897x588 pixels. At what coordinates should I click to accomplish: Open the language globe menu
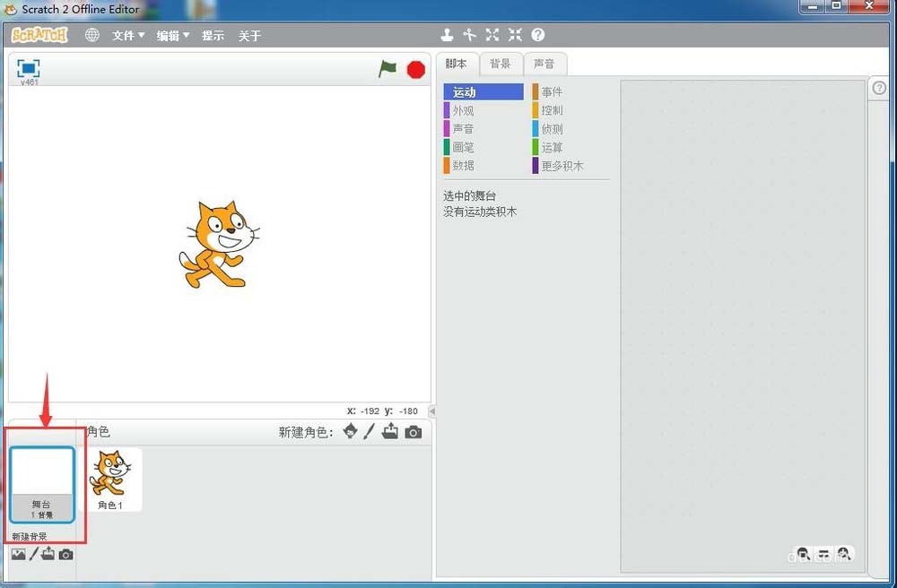tap(91, 36)
